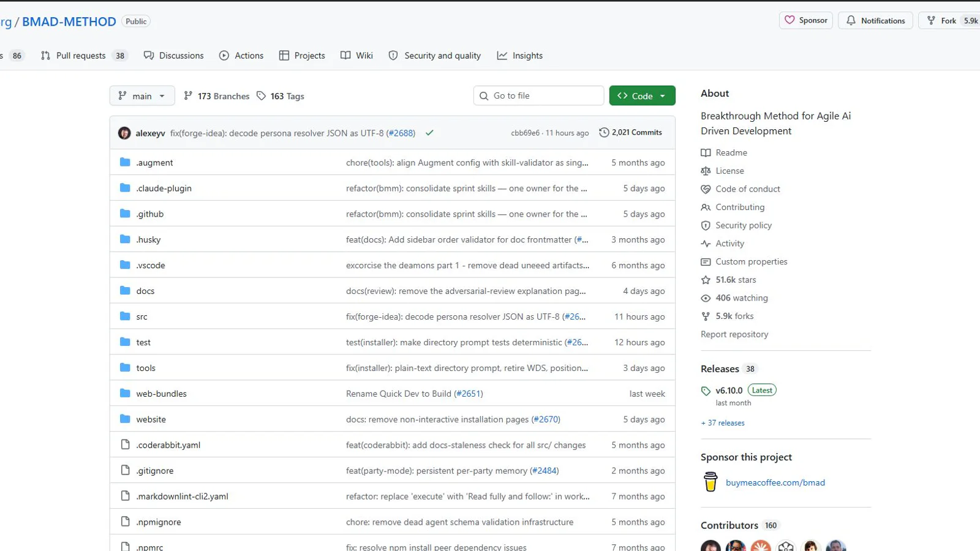The height and width of the screenshot is (551, 980).
Task: Open Security and quality tab
Action: (x=435, y=56)
